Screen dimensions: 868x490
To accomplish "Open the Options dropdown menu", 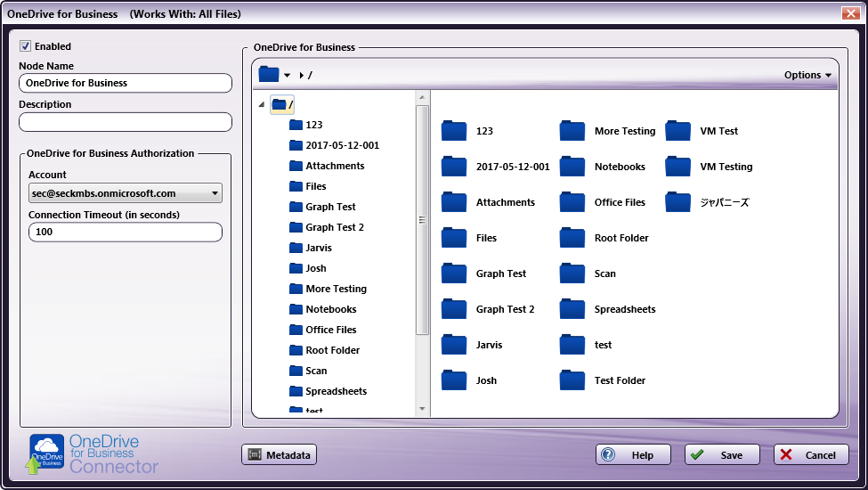I will [807, 75].
